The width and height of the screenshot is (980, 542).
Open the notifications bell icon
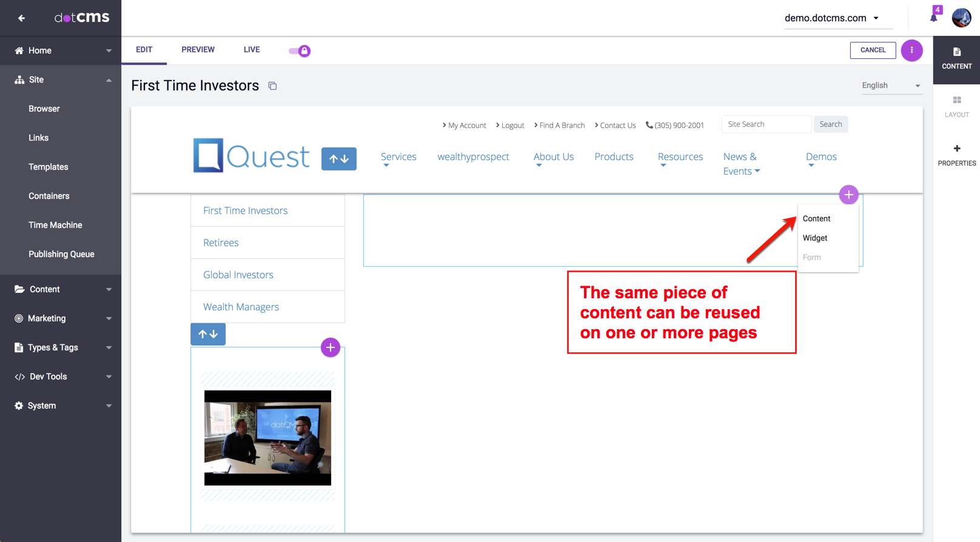tap(934, 17)
